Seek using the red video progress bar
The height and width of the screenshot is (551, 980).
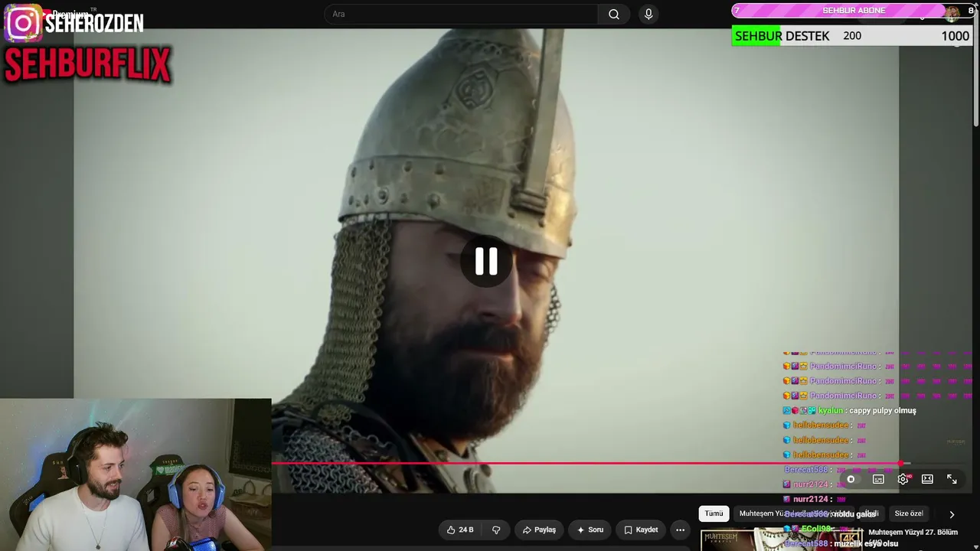click(587, 463)
